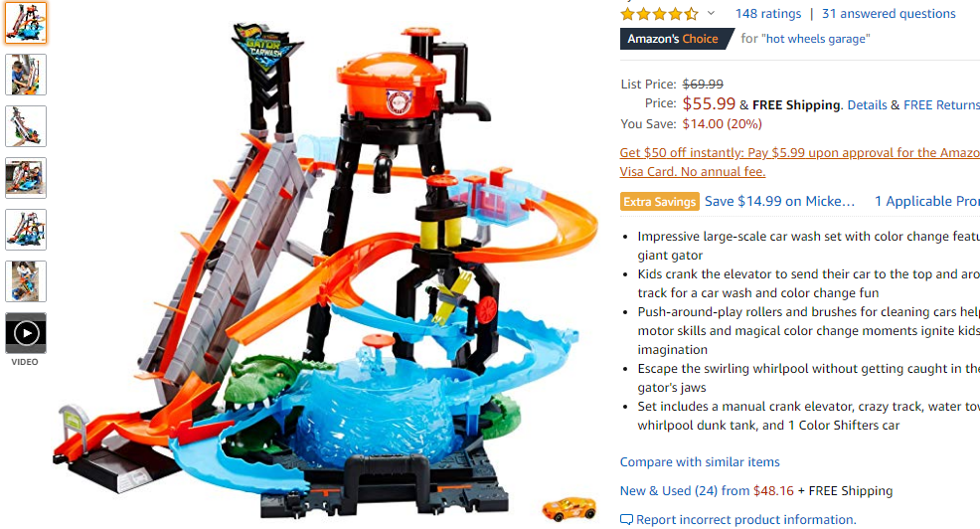Open the 148 ratings link

click(768, 14)
